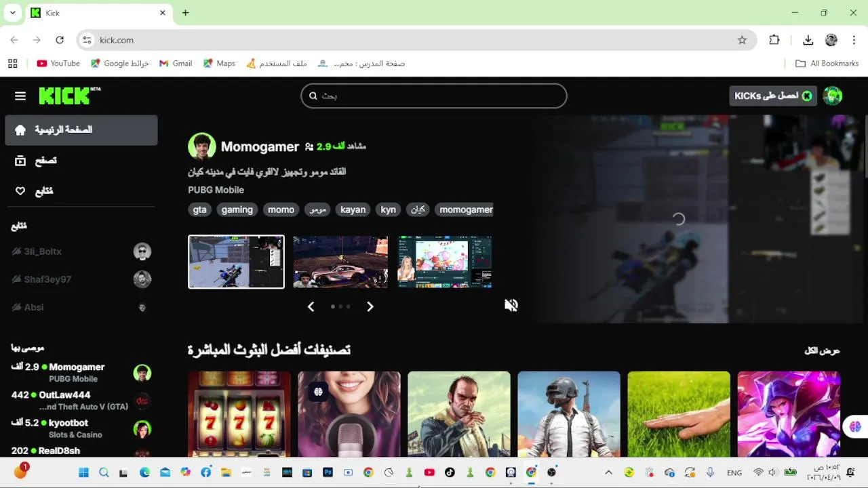Open the hamburger sidebar menu
The height and width of the screenshot is (488, 868).
coord(20,96)
